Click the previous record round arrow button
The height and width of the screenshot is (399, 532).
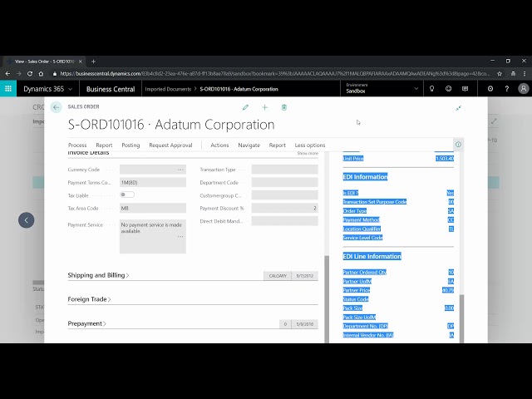click(x=26, y=220)
